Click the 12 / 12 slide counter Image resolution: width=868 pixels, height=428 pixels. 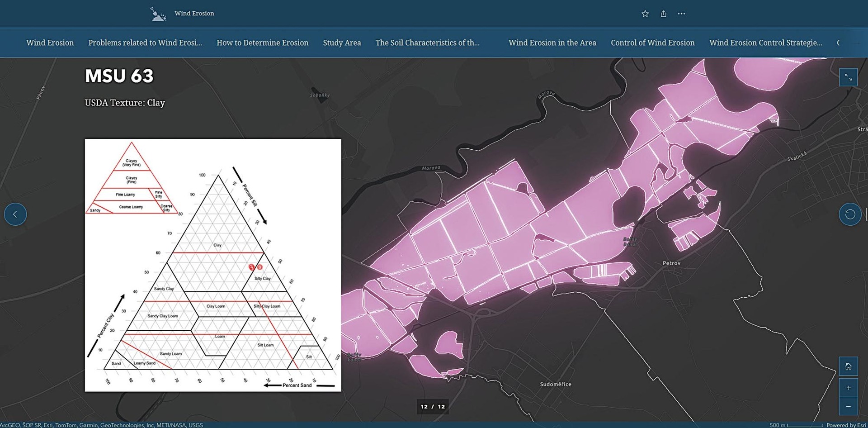pos(433,407)
